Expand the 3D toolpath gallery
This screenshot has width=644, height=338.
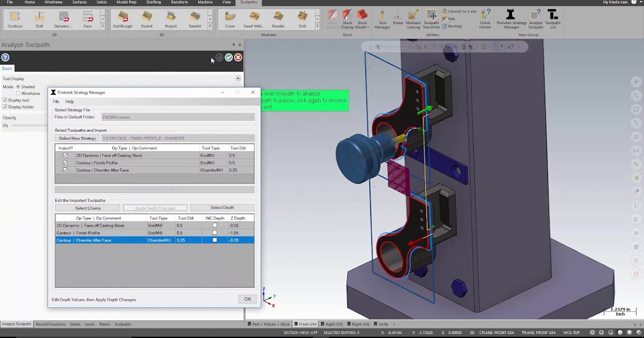[x=210, y=26]
